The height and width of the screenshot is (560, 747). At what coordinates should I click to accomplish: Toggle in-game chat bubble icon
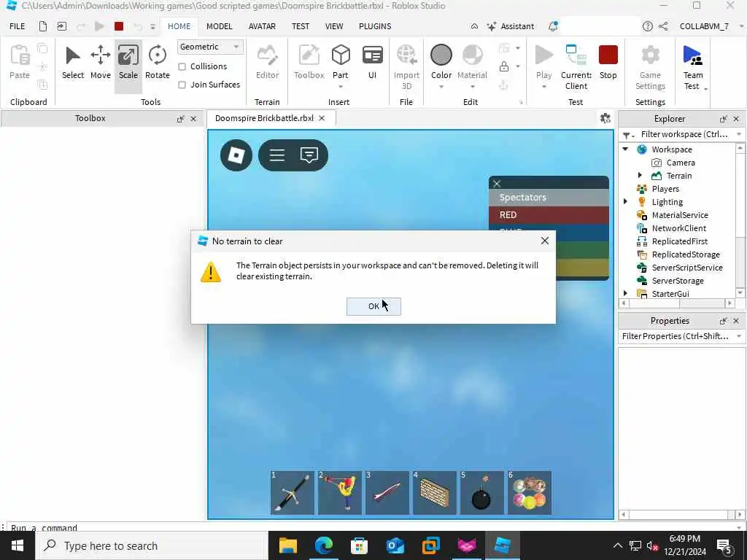click(x=309, y=155)
